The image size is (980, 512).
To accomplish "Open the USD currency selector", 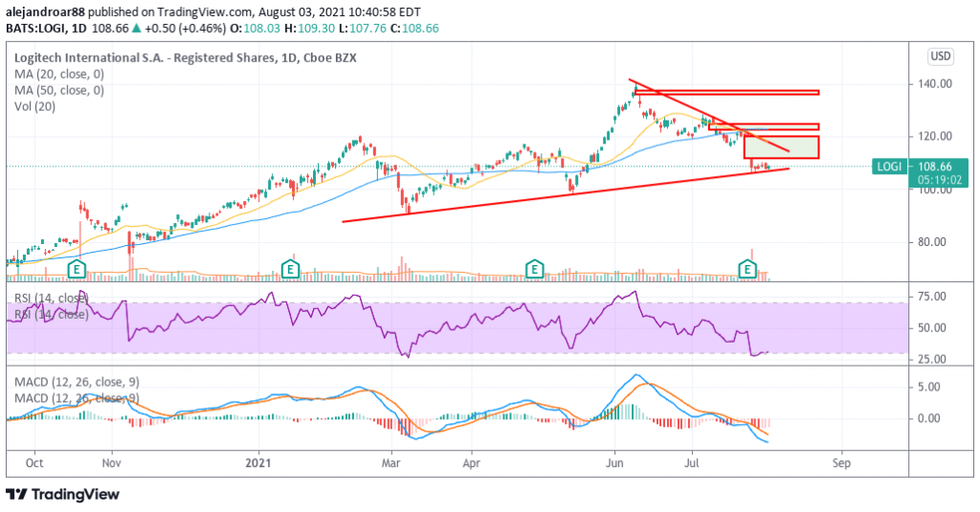I will click(x=941, y=56).
